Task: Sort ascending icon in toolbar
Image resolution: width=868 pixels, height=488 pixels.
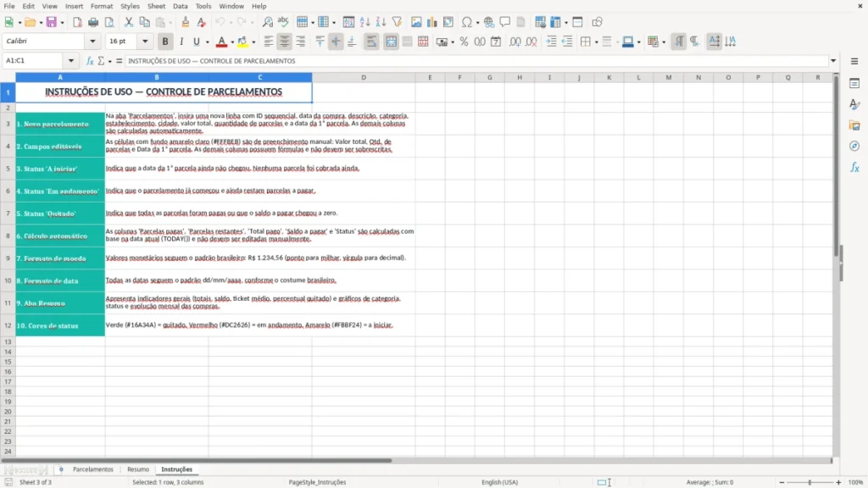Action: tap(364, 22)
